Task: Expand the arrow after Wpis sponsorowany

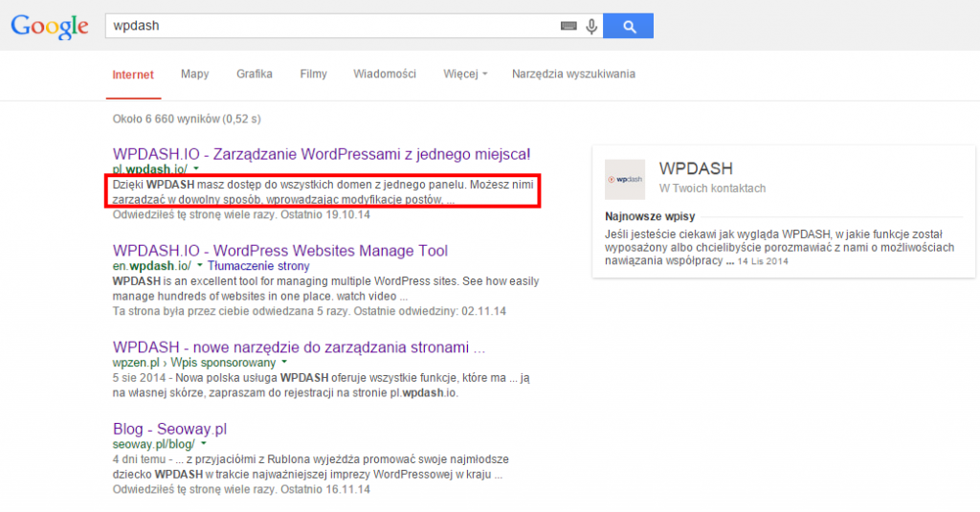Action: [x=283, y=364]
